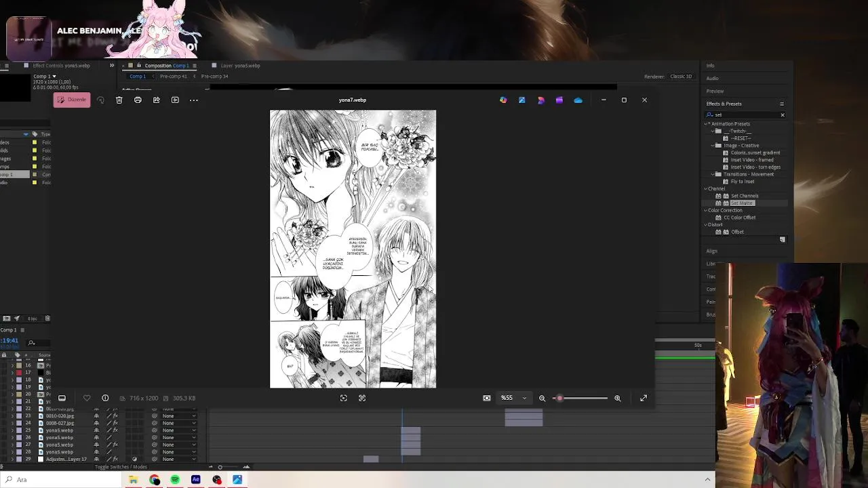This screenshot has height=488, width=868.
Task: Click the timeline zoom slider handle
Action: click(x=220, y=467)
